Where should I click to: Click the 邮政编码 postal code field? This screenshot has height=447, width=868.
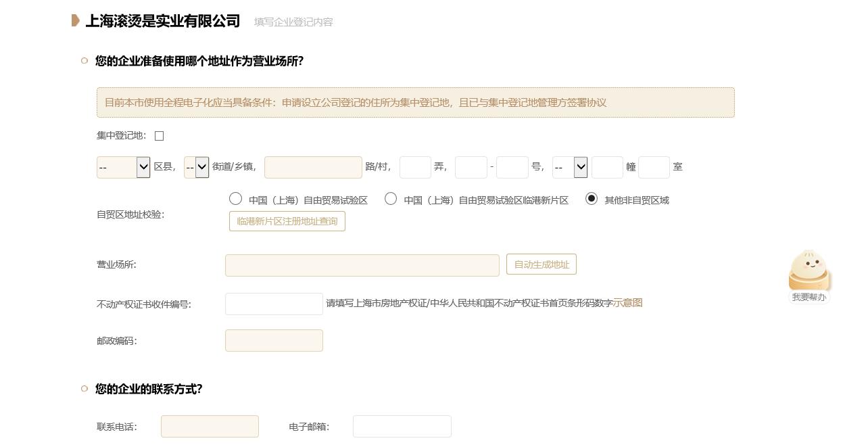(274, 340)
